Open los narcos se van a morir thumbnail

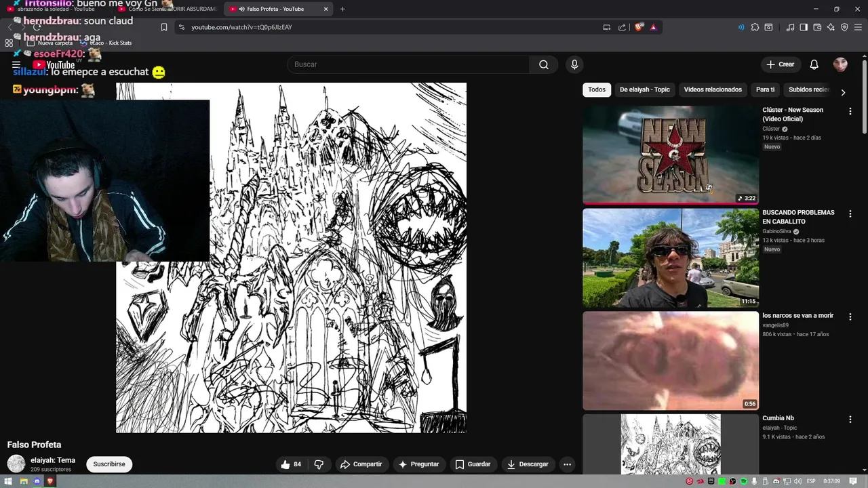pyautogui.click(x=671, y=361)
